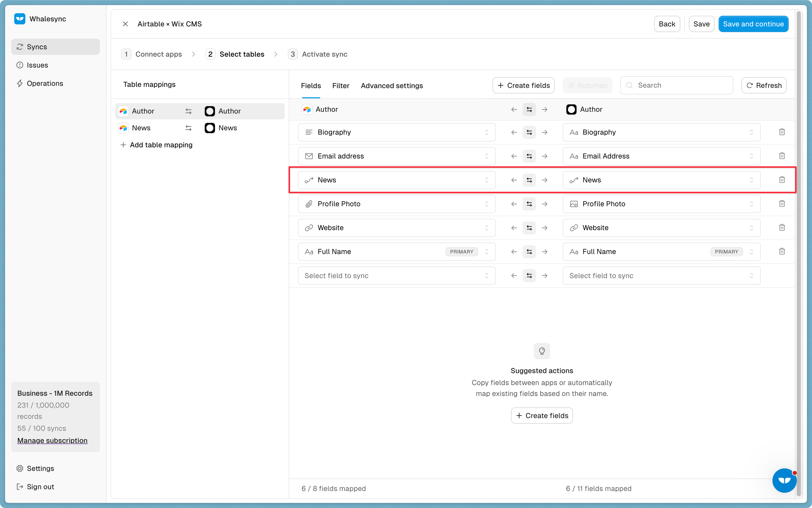Set Email address sync to right arrow
812x508 pixels.
click(x=545, y=156)
